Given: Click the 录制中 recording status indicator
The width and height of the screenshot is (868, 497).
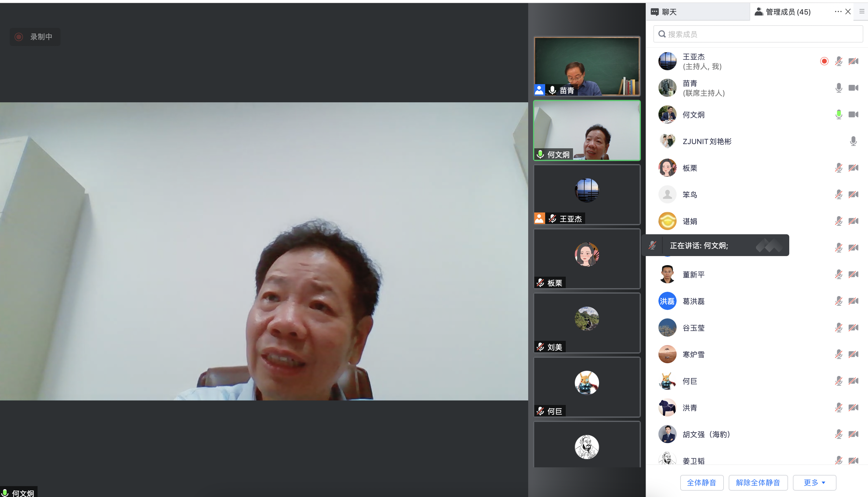Looking at the screenshot, I should tap(35, 37).
